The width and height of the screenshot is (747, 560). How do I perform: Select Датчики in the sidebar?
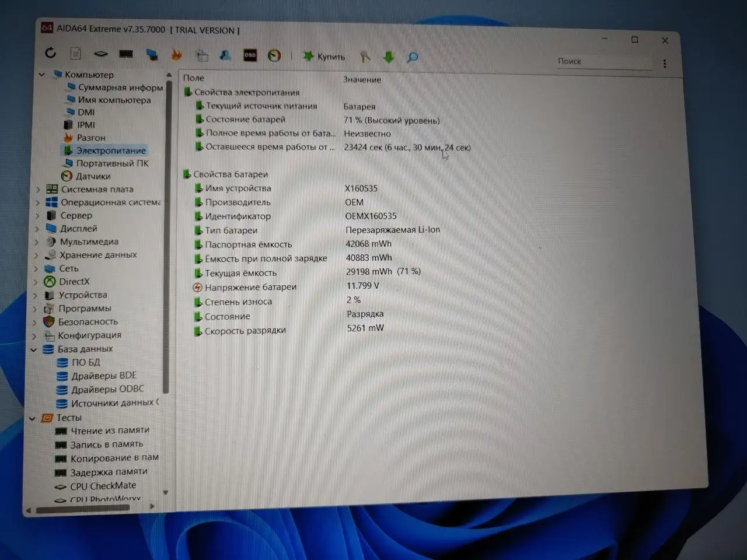(92, 176)
